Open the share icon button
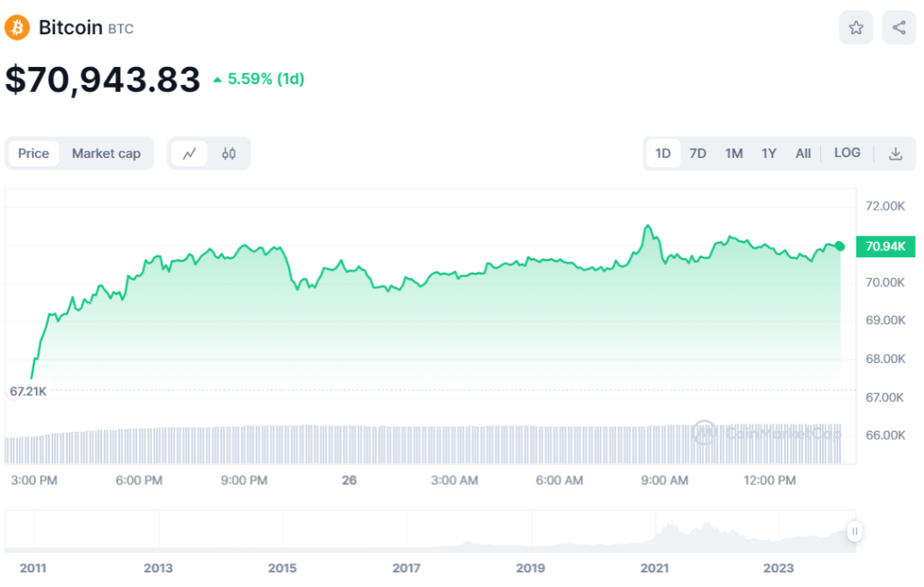924x587 pixels. (899, 28)
